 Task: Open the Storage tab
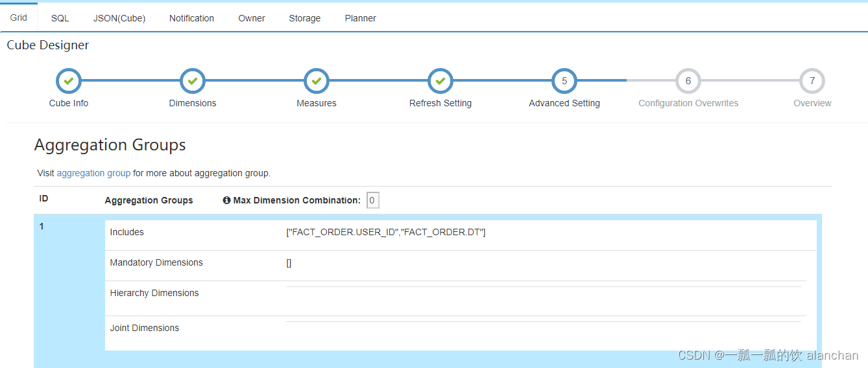[x=305, y=18]
